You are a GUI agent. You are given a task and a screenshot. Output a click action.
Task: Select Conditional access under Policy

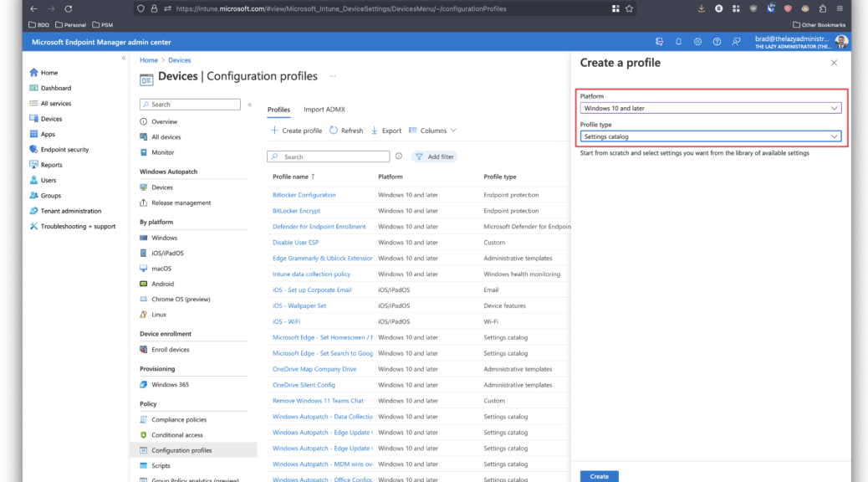click(177, 435)
